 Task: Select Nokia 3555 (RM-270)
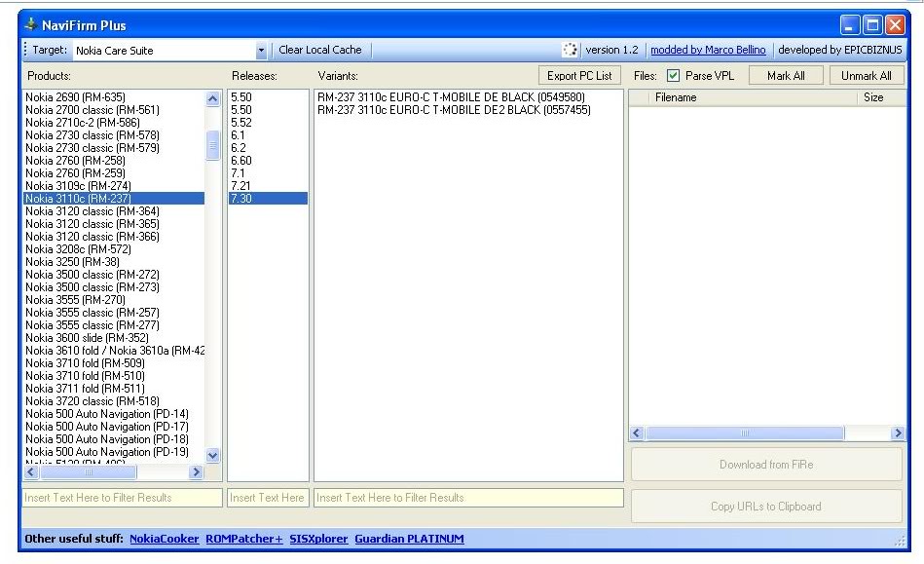coord(114,300)
